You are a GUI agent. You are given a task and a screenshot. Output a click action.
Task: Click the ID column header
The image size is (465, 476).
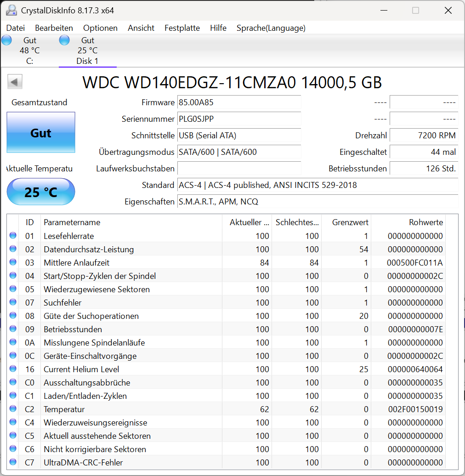coord(30,222)
